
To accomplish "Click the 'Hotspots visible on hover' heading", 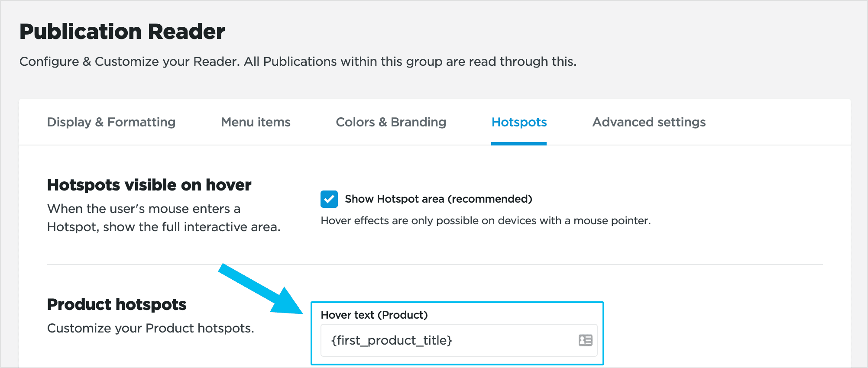I will 149,185.
